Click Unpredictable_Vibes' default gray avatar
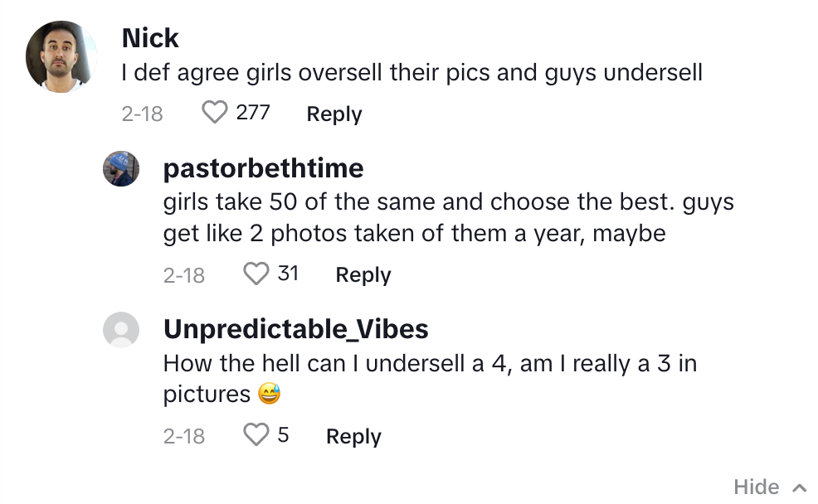The width and height of the screenshot is (818, 504). pos(120,329)
